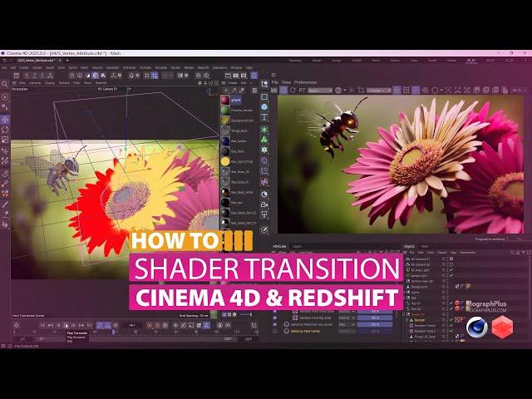Click the RT button in RenderView
Screen dimensions: 532x399
[302, 91]
